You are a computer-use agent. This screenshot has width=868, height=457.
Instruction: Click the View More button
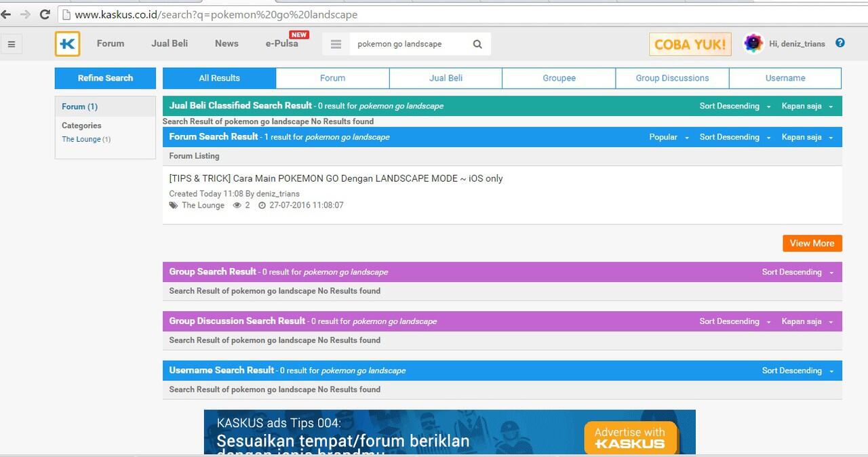tap(812, 243)
